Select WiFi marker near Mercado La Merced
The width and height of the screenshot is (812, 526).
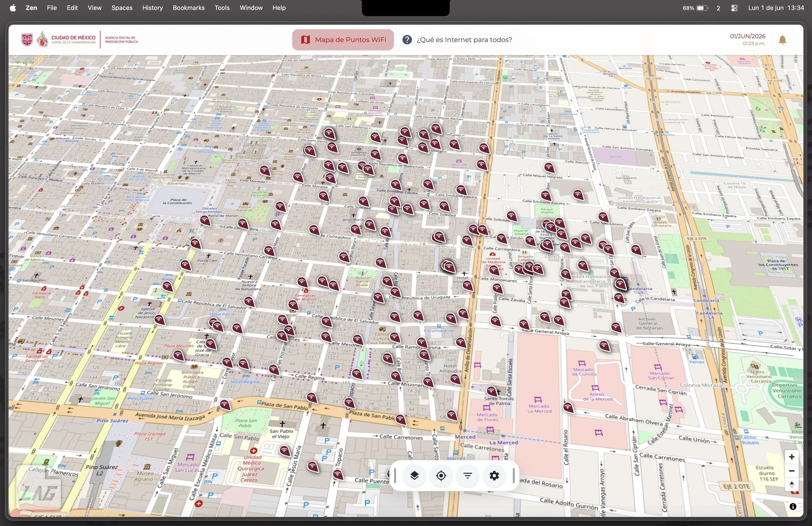(568, 407)
